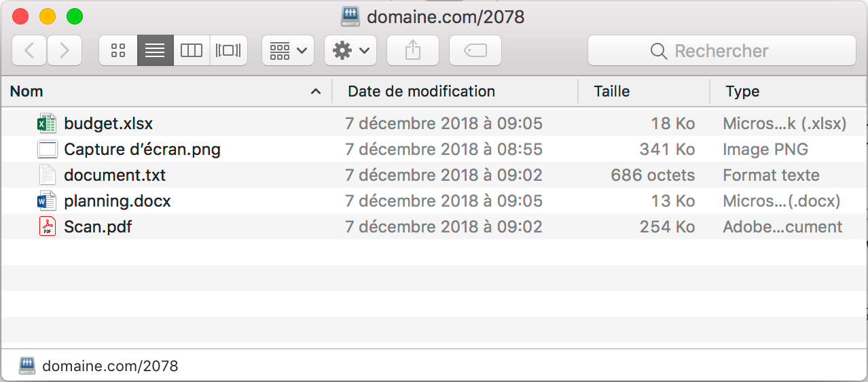Click the window title domaine.com/2078

446,16
